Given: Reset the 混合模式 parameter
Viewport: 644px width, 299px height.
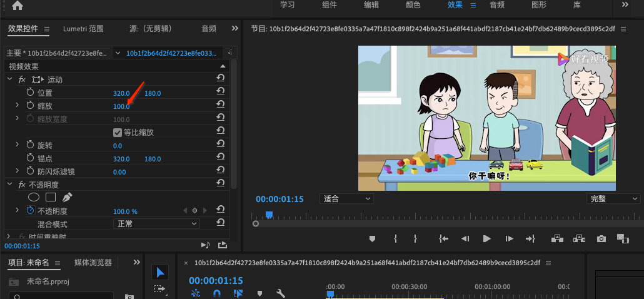Looking at the screenshot, I should [x=221, y=223].
